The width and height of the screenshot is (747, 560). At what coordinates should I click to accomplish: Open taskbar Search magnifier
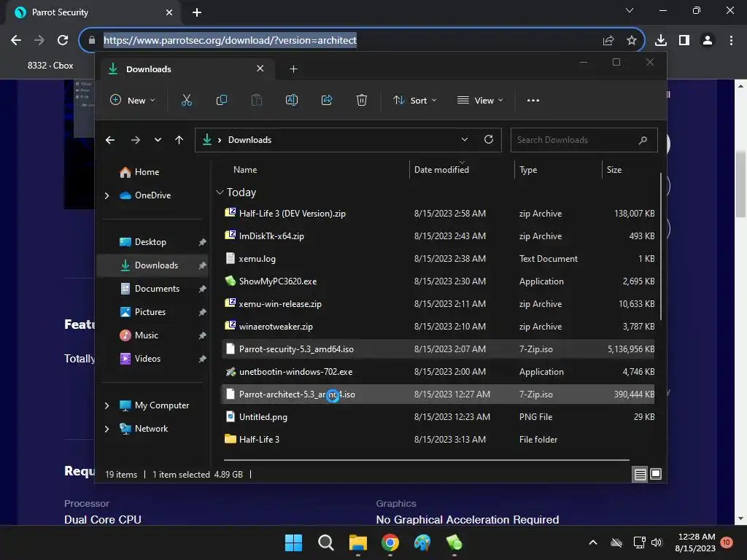tap(326, 542)
